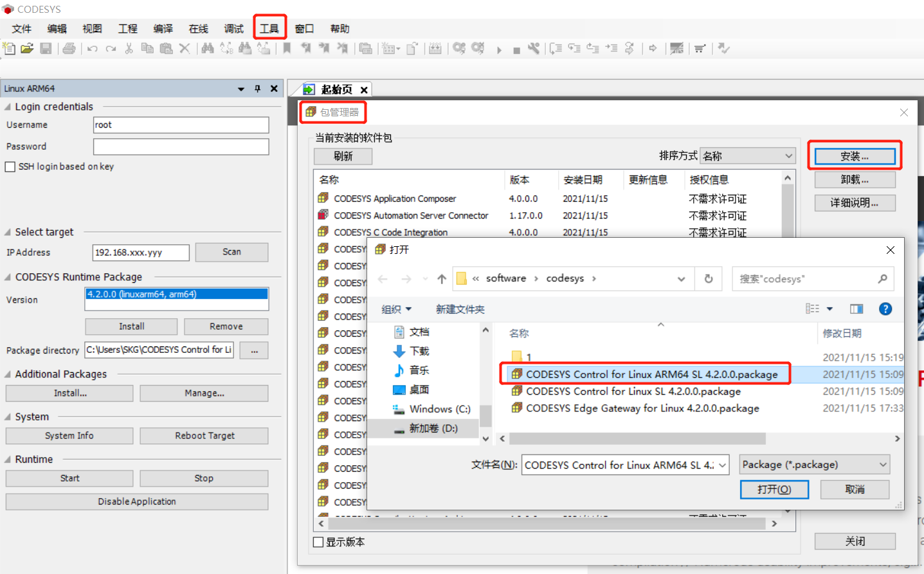The width and height of the screenshot is (924, 574).
Task: Collapse the Login credentials section
Action: [x=6, y=107]
